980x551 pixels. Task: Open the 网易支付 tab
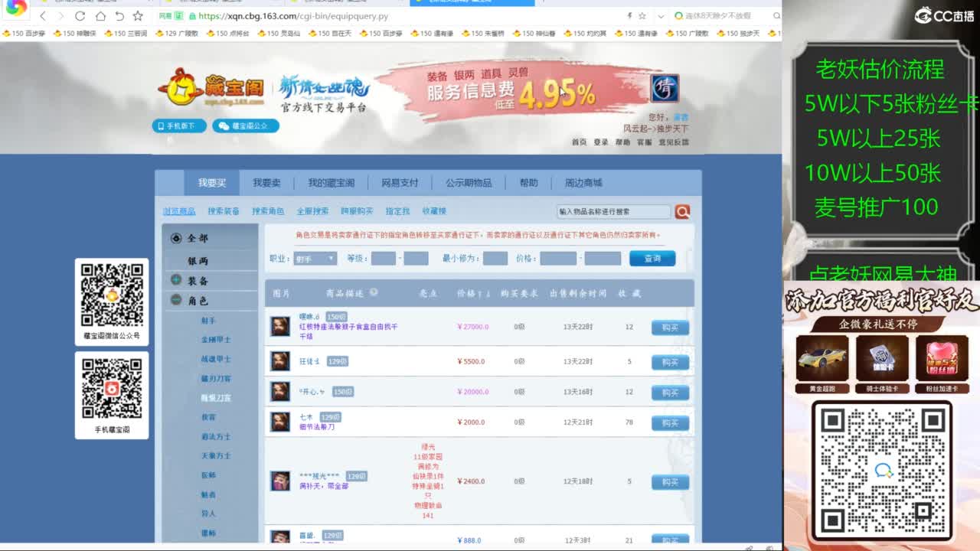pos(400,183)
